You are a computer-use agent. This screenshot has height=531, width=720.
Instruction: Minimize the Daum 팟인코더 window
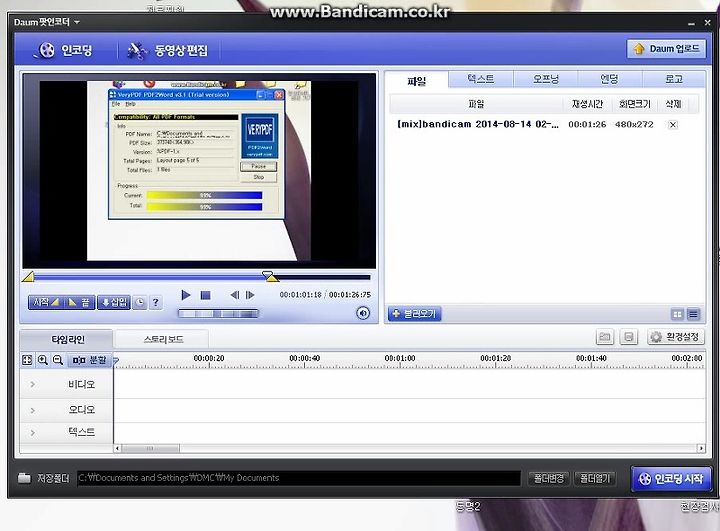point(691,23)
